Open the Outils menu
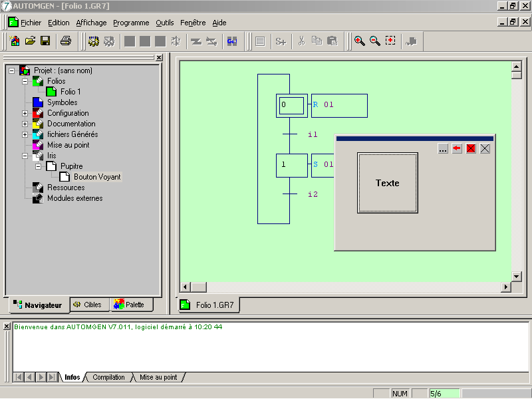Image resolution: width=532 pixels, height=399 pixels. [164, 23]
